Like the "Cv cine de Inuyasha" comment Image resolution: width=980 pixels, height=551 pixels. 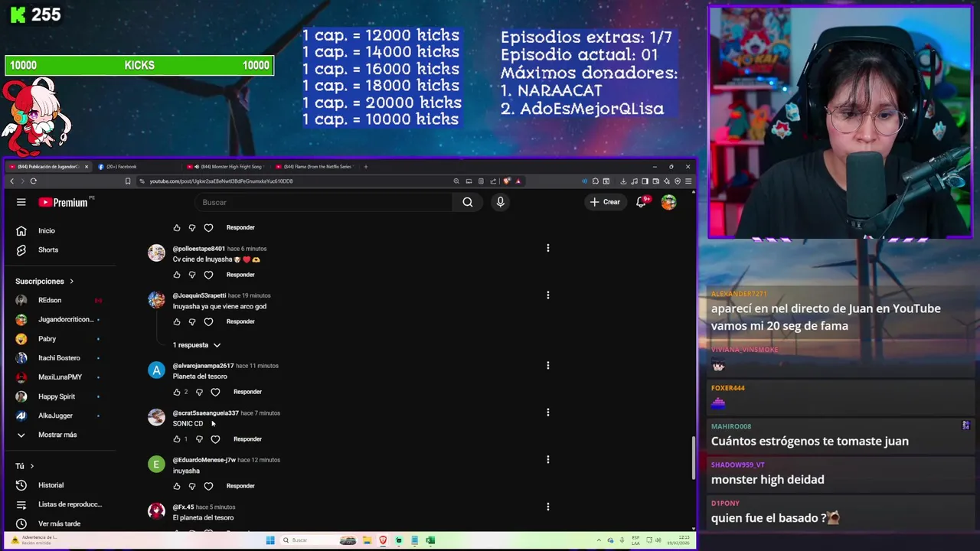[177, 275]
